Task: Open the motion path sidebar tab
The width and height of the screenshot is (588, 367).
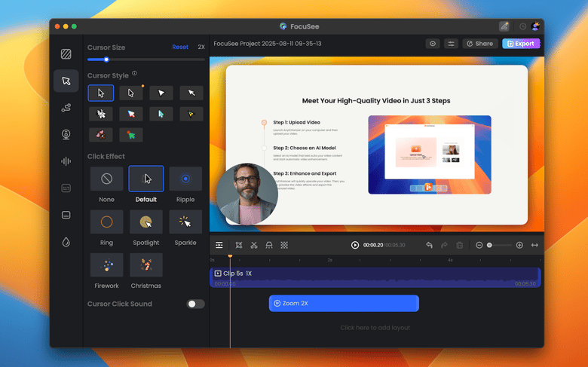Action: [x=66, y=108]
